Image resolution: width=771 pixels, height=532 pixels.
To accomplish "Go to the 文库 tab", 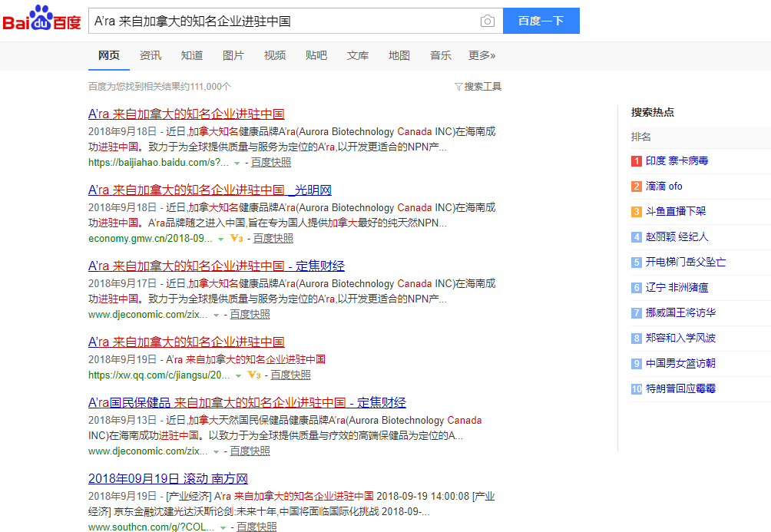I will [358, 55].
